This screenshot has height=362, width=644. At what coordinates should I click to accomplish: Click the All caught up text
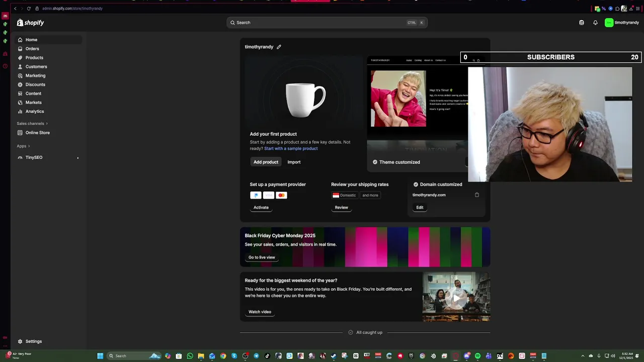point(369,332)
